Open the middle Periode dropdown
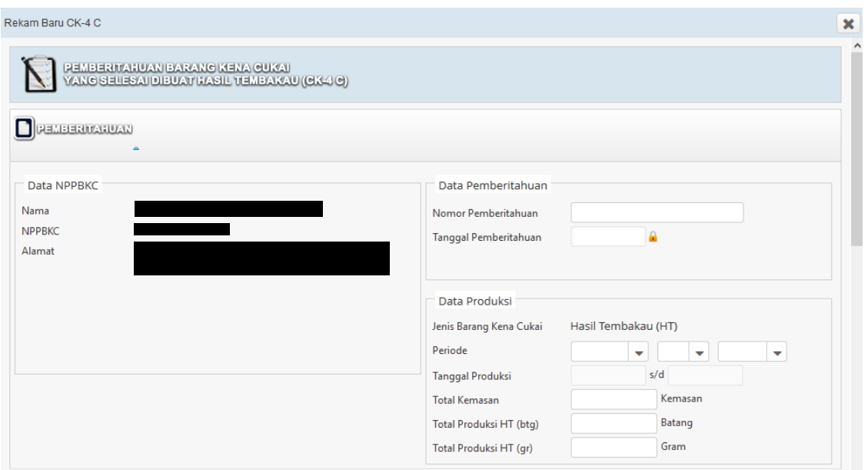 pos(683,352)
